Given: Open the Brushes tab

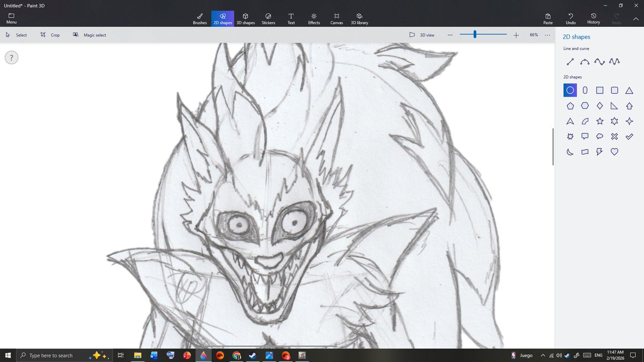Looking at the screenshot, I should (200, 19).
